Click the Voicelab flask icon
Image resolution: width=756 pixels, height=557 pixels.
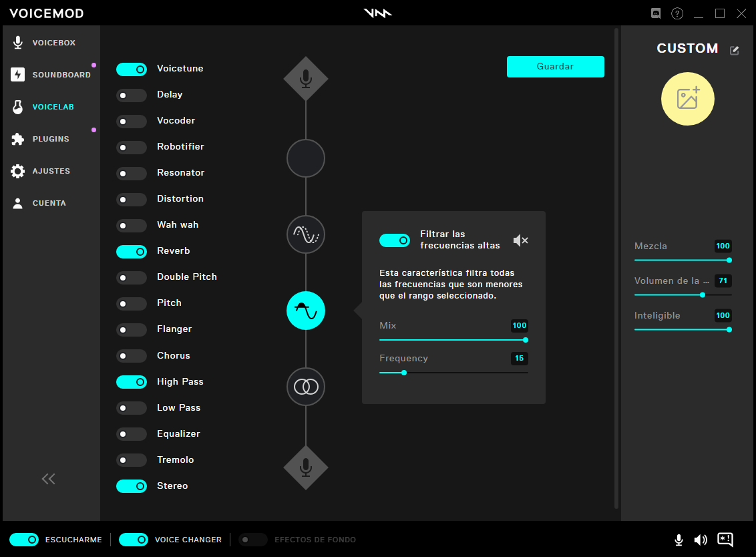[18, 107]
